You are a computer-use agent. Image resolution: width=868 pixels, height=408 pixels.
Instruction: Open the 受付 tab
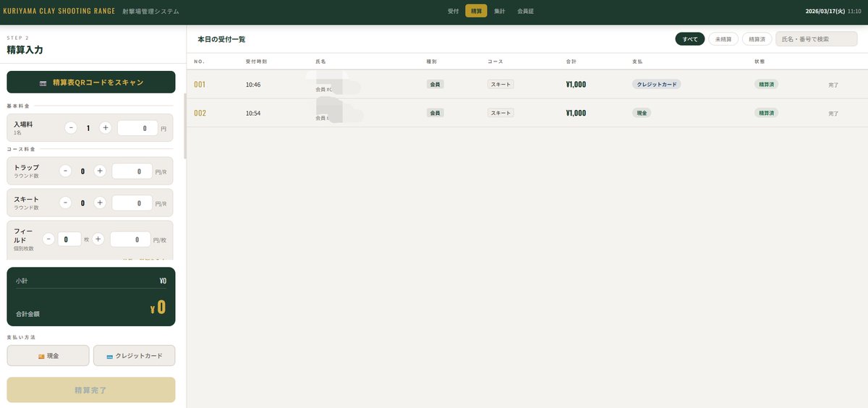[454, 11]
